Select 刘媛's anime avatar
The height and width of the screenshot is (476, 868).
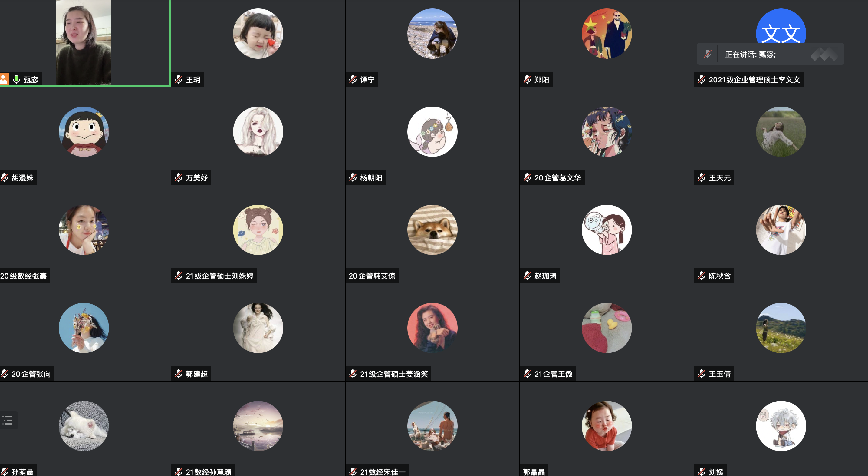[781, 426]
